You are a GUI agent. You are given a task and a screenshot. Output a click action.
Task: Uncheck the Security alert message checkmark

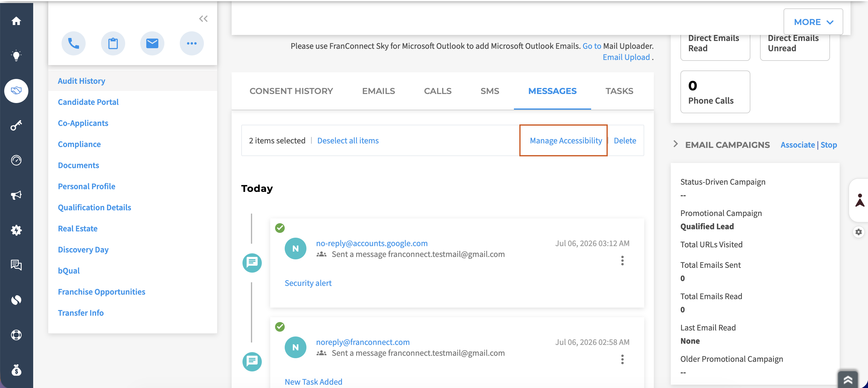coord(280,228)
